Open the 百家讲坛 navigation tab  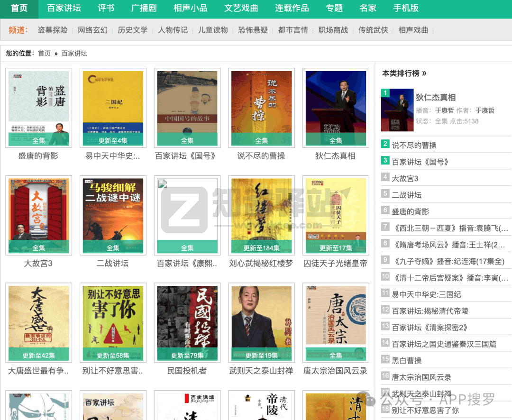coord(64,9)
